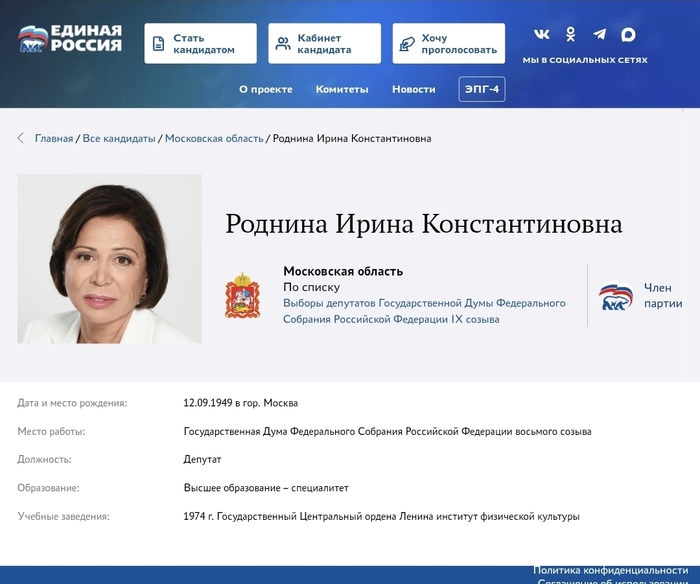
Task: Open Кабинет кандидата
Action: tap(325, 43)
